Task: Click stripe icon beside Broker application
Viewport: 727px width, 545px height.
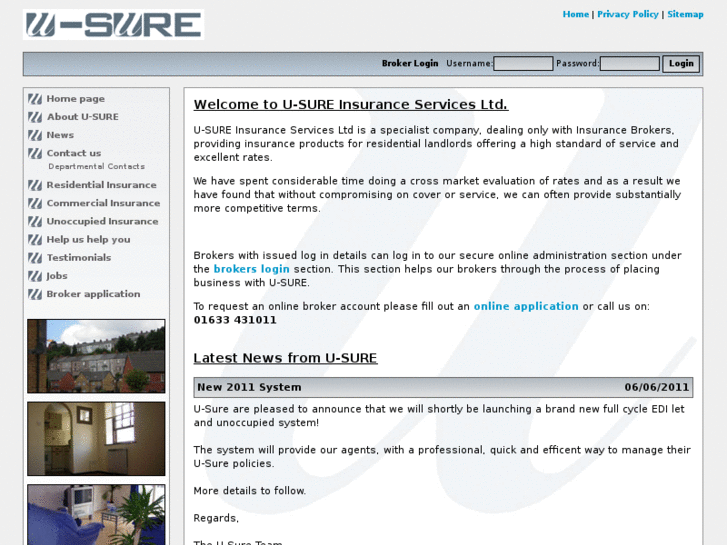Action: tap(35, 294)
